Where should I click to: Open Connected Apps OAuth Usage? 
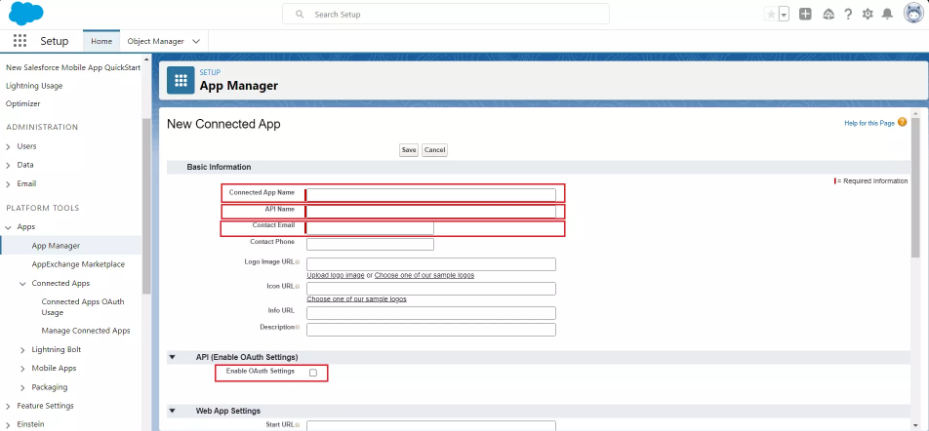[83, 307]
